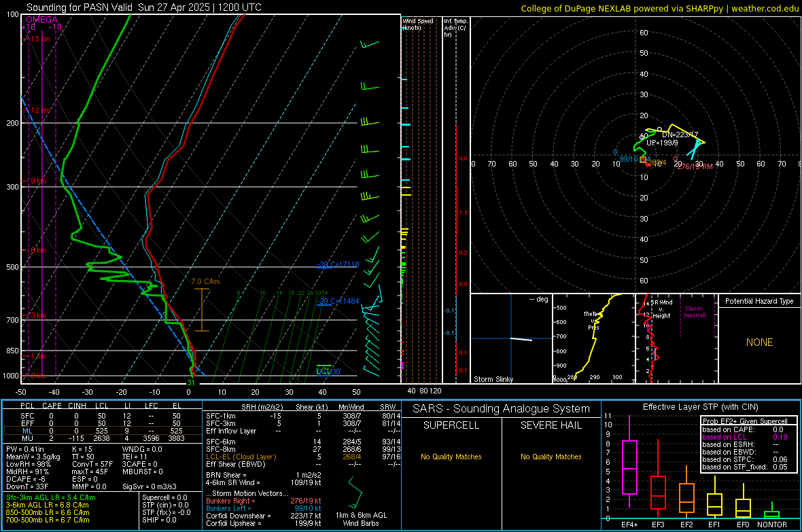Click the 12 km height marker

40,110
